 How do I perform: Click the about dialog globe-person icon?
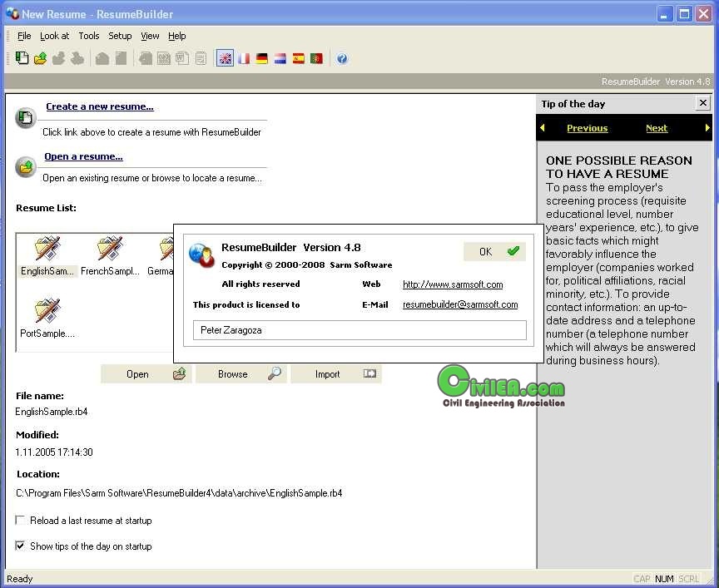coord(201,255)
